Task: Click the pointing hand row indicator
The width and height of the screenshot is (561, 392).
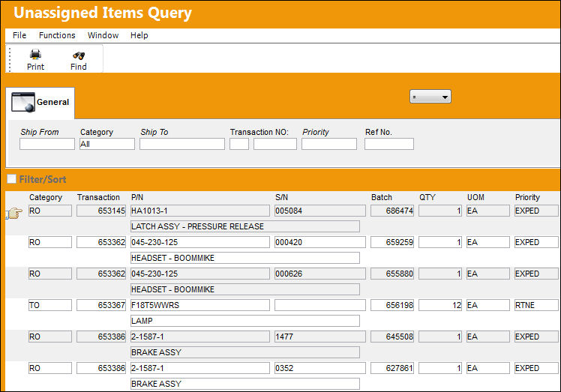Action: [14, 213]
